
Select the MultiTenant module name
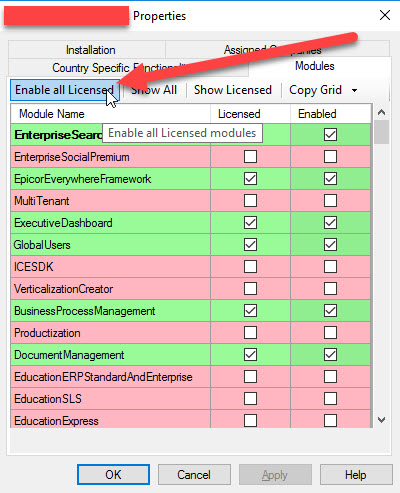click(x=42, y=201)
